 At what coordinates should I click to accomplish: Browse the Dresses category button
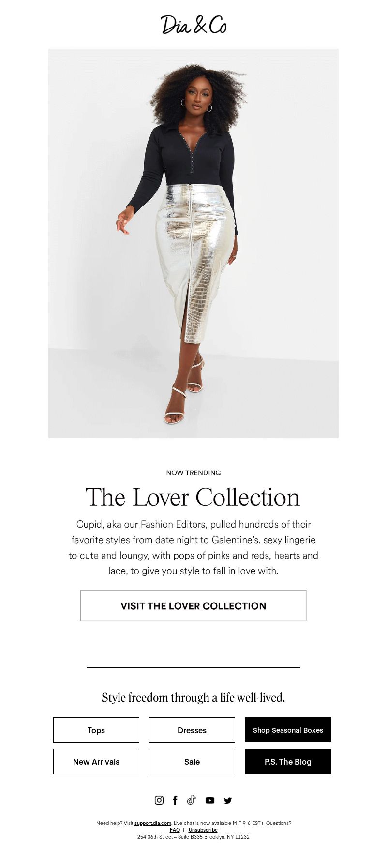click(x=192, y=730)
